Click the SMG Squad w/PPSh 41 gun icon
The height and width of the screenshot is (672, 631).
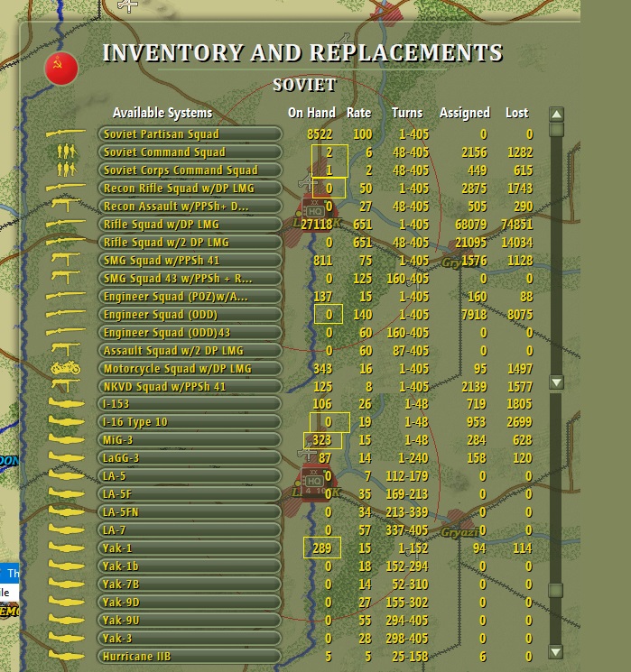(66, 260)
